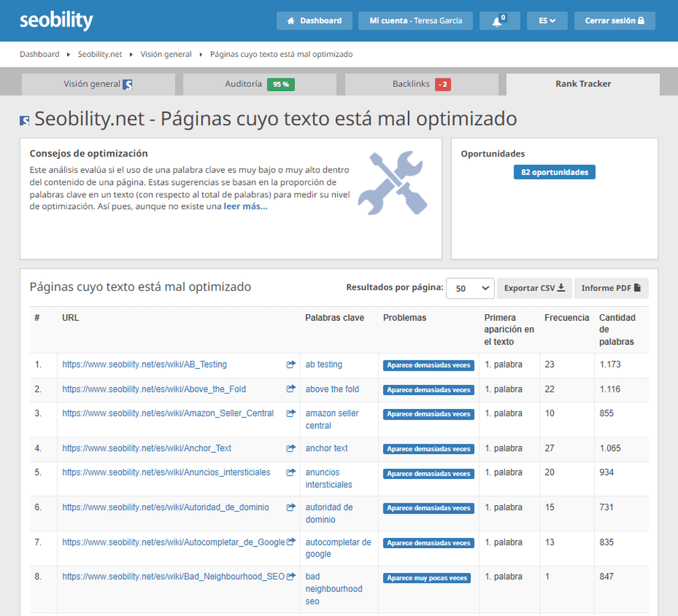Viewport: 678px width, 616px height.
Task: Click Seobility.net in the breadcrumb
Action: pyautogui.click(x=100, y=54)
